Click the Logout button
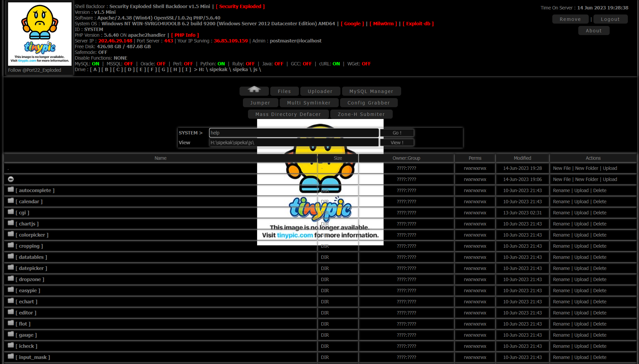Image resolution: width=639 pixels, height=364 pixels. point(610,19)
